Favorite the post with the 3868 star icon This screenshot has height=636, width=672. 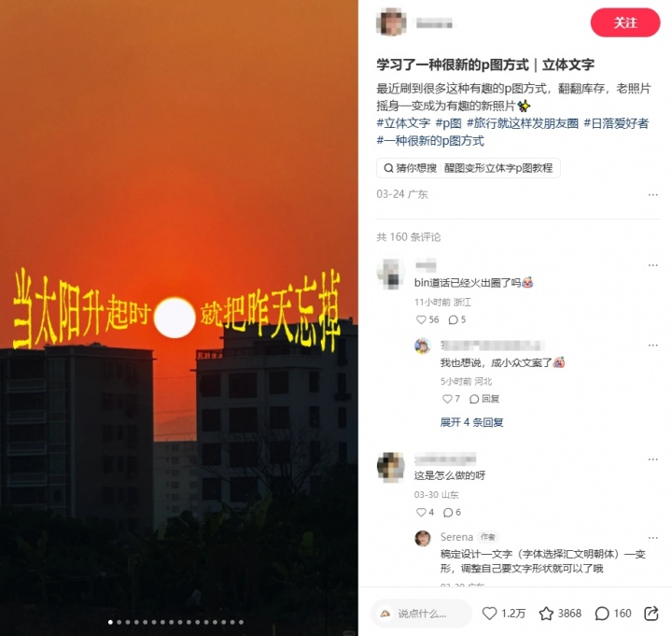tap(546, 614)
